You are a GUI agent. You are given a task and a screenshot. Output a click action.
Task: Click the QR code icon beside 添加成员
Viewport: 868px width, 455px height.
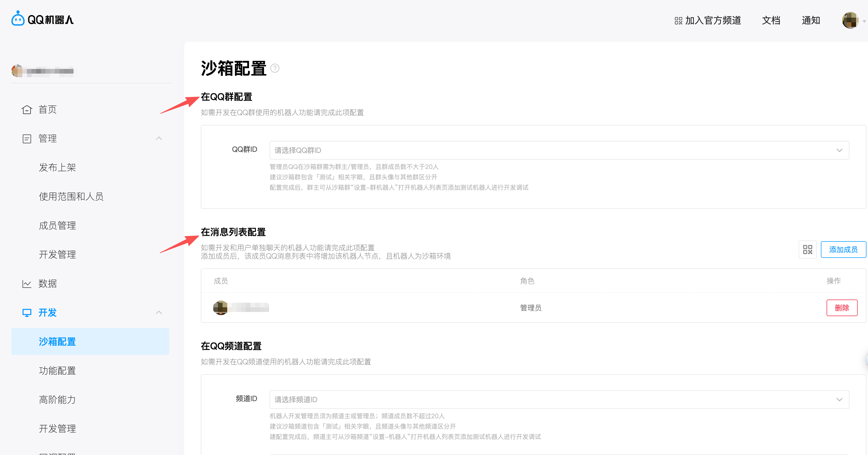point(807,249)
